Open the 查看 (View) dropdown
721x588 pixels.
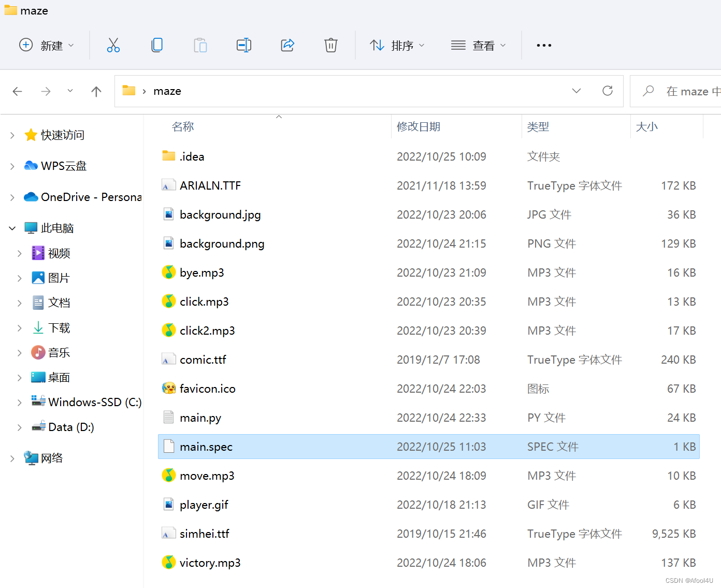(x=479, y=46)
